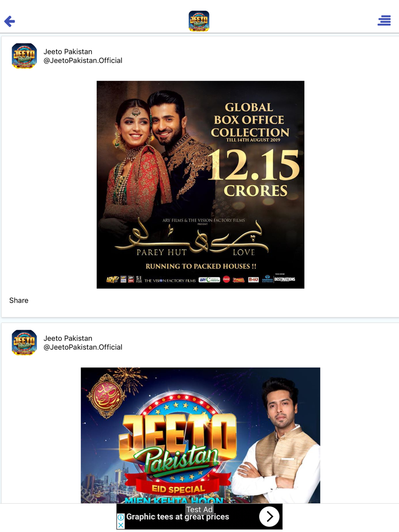Open the Parey Hut Love box office poster
Screen dimensions: 399x532
[200, 185]
